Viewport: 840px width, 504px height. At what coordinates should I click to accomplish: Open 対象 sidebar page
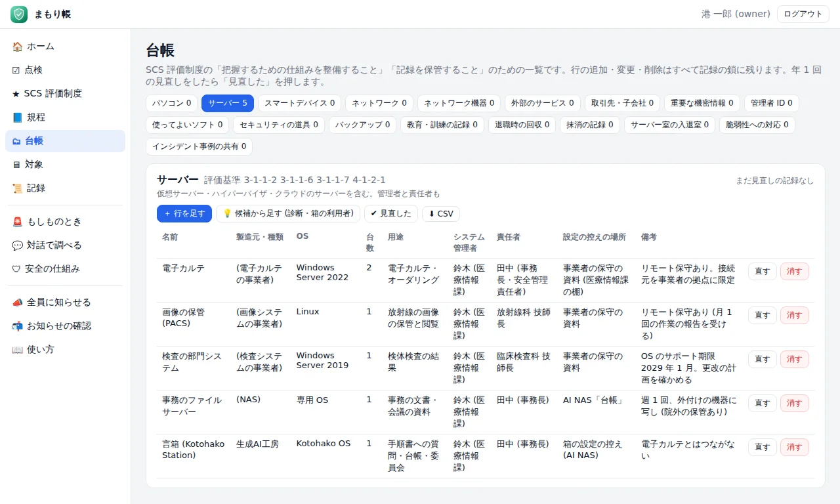pos(65,165)
